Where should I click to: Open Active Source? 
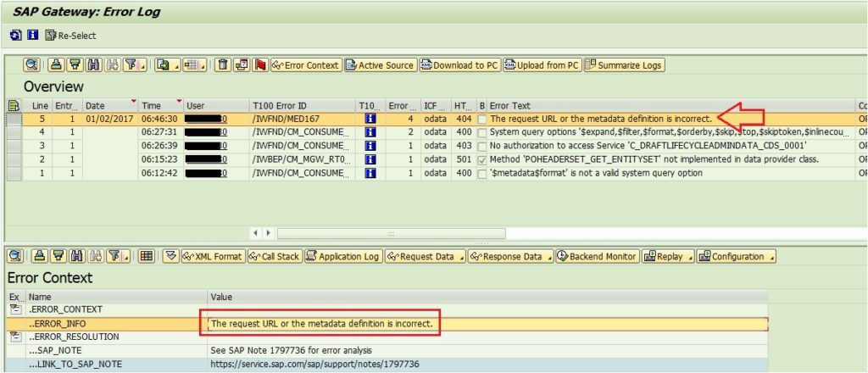coord(380,65)
